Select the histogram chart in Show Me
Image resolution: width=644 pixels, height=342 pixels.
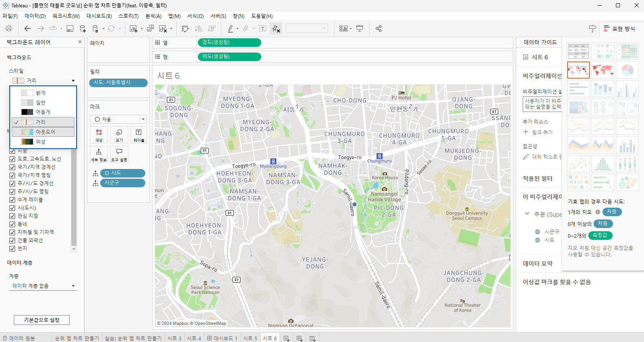tap(603, 164)
